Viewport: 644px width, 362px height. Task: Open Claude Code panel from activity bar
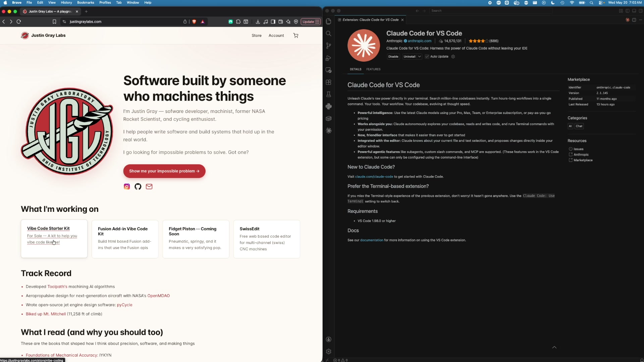329,131
